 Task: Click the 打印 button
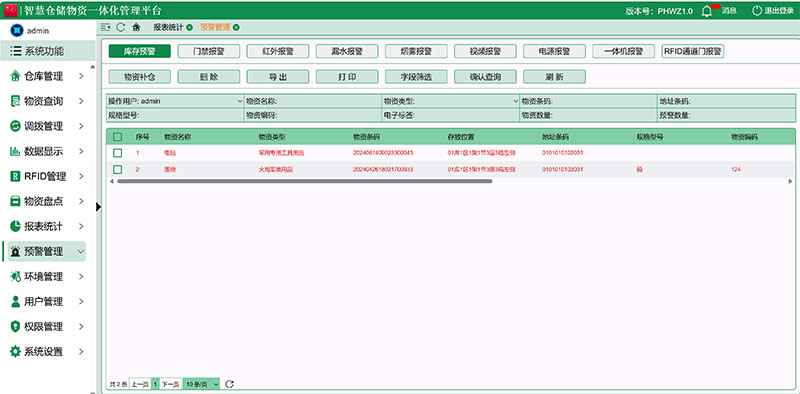pos(347,77)
